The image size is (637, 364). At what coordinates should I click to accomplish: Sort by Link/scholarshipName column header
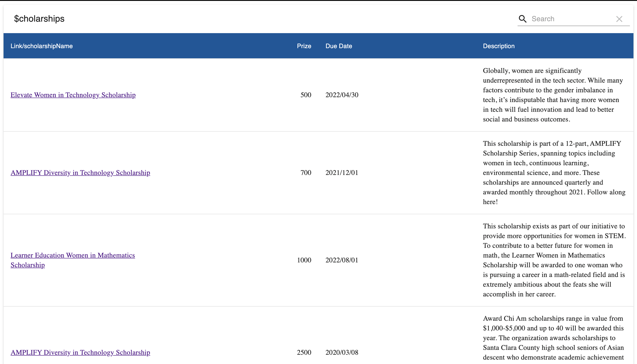tap(42, 46)
